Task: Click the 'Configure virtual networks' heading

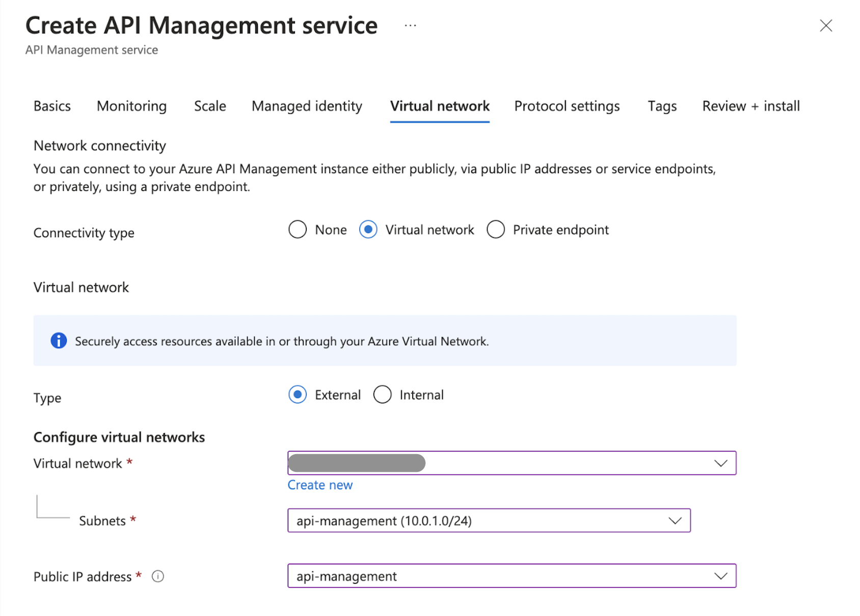Action: (119, 437)
